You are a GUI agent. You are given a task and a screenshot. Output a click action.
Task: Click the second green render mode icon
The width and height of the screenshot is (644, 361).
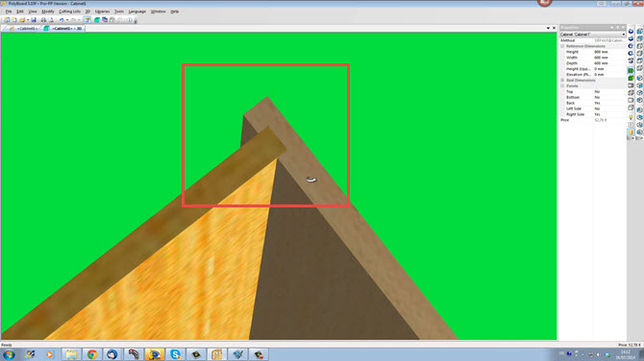(x=631, y=78)
